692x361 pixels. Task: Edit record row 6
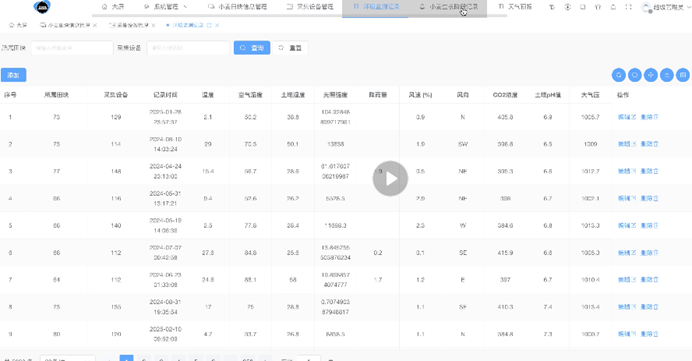tap(627, 252)
